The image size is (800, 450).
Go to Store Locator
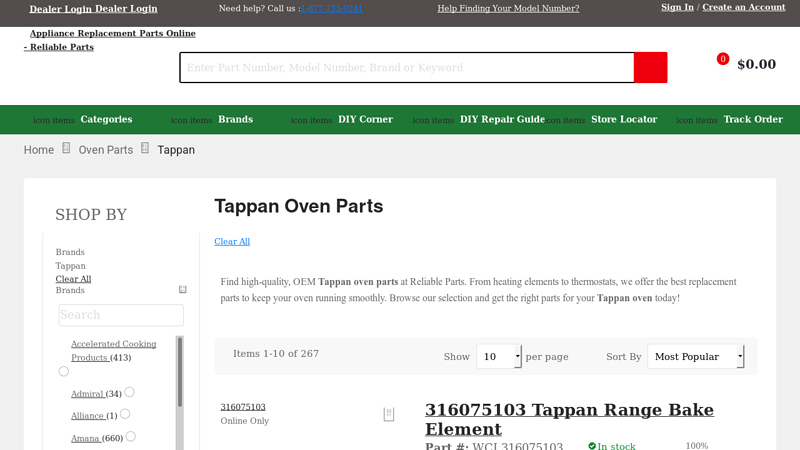click(x=624, y=119)
